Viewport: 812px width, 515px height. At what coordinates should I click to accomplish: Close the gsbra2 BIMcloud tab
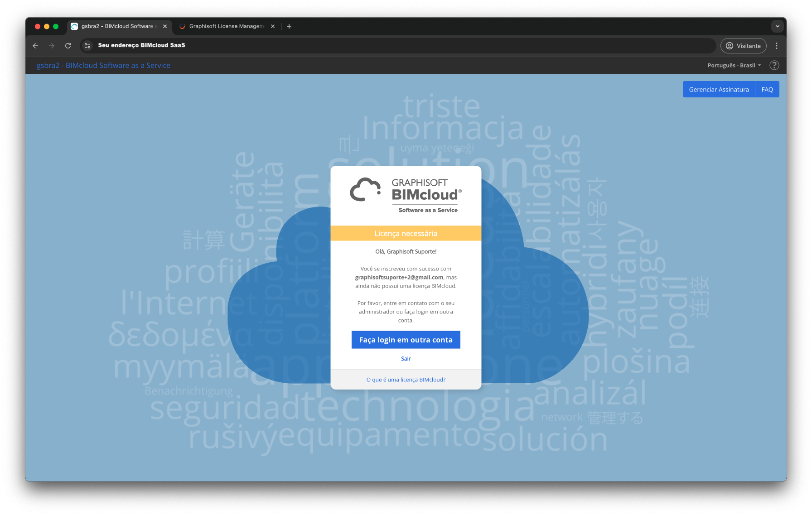point(165,26)
